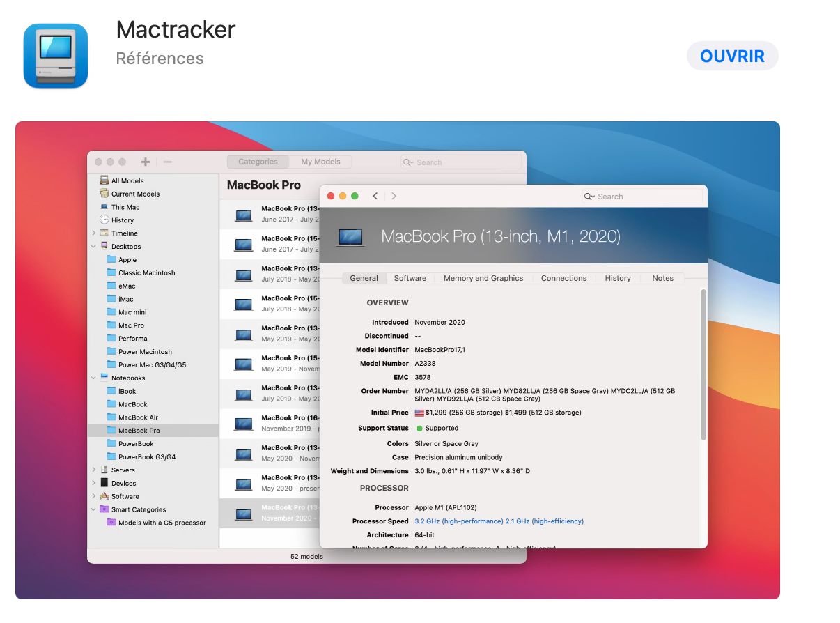The image size is (840, 623).
Task: Expand the Timeline category
Action: click(x=94, y=233)
